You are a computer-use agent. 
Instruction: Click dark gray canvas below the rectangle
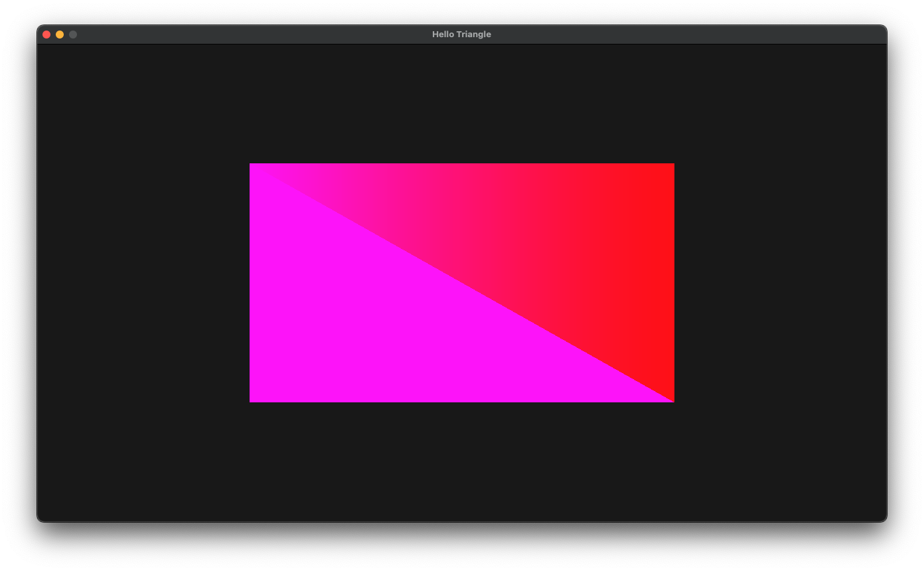point(461,461)
